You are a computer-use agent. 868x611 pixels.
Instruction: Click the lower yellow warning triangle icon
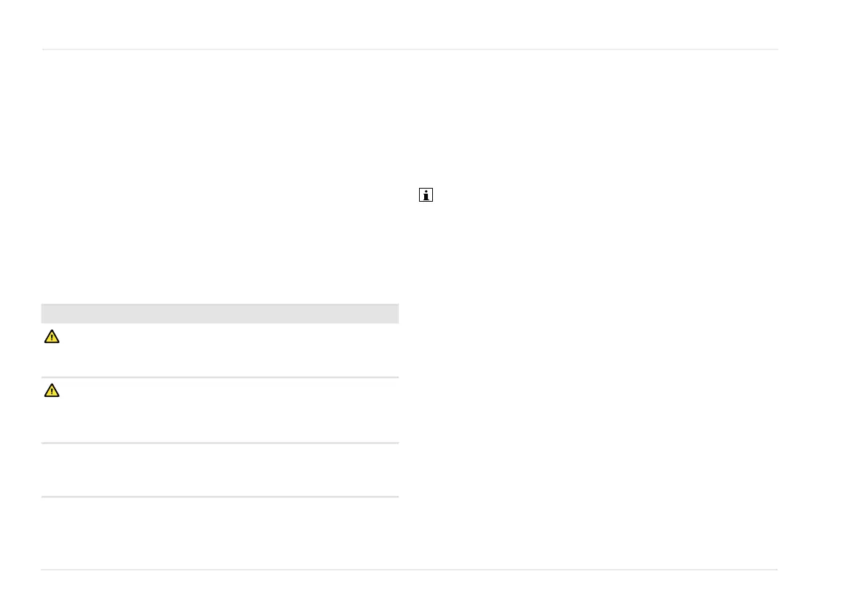coord(52,390)
